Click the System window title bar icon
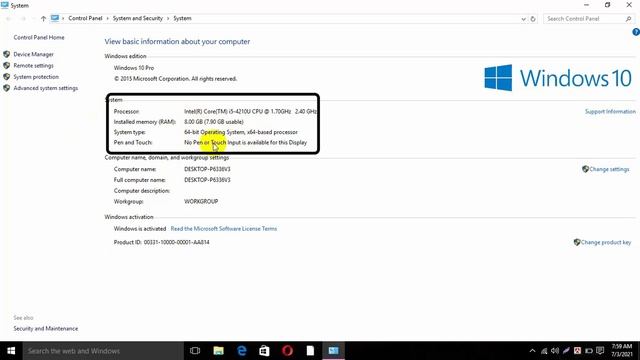 point(5,5)
